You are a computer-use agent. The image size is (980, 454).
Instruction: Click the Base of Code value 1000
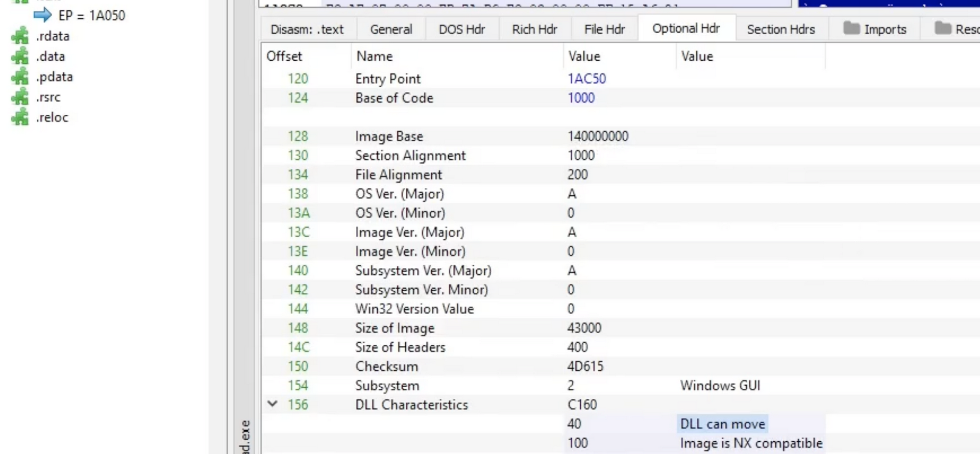point(581,98)
